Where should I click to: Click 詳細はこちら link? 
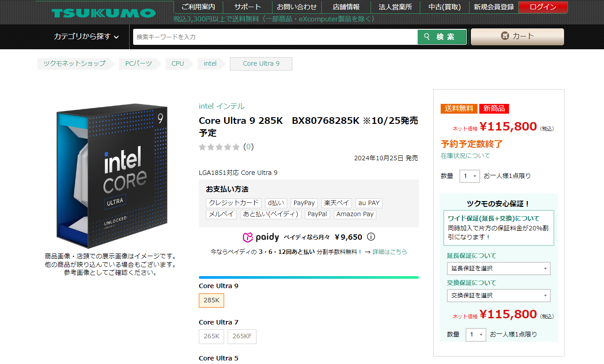390,252
